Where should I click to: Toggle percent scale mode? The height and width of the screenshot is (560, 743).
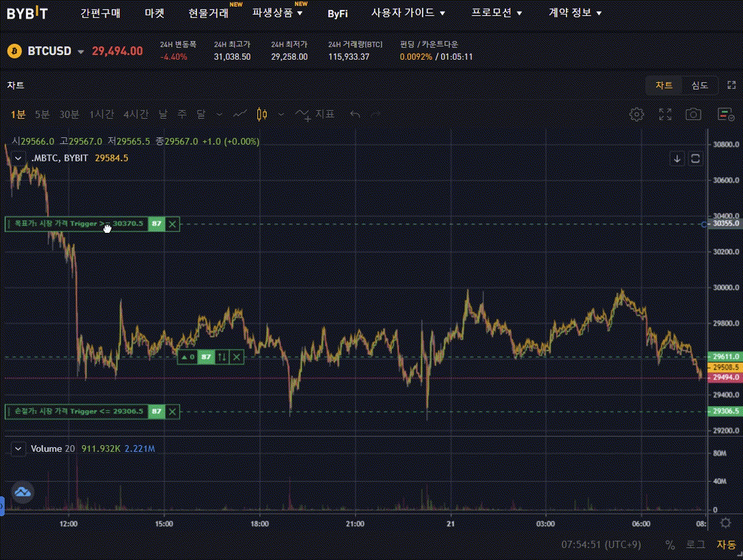coord(670,544)
